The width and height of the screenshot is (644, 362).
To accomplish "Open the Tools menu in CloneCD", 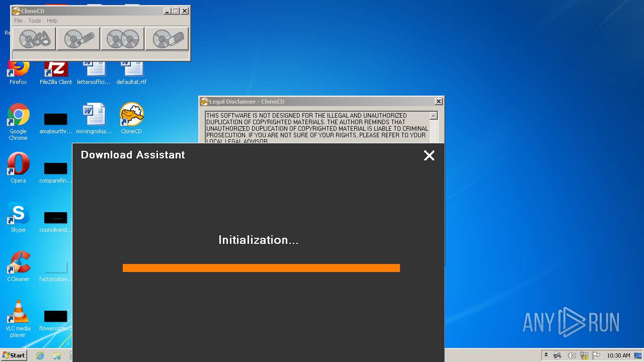I will pyautogui.click(x=35, y=21).
